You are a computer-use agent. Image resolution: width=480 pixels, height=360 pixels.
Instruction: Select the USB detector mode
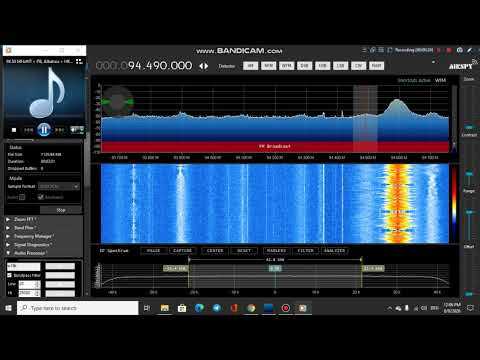point(323,66)
